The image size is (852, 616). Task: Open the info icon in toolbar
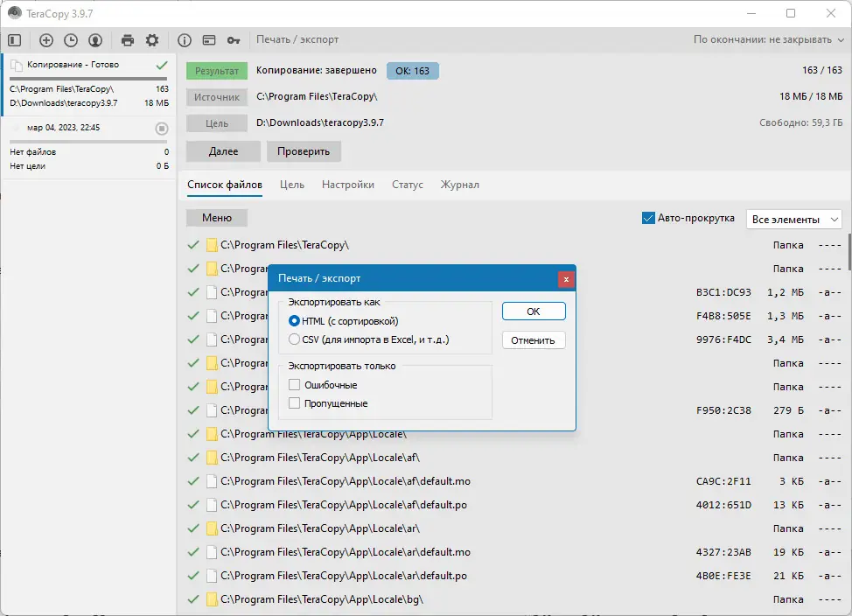click(185, 39)
